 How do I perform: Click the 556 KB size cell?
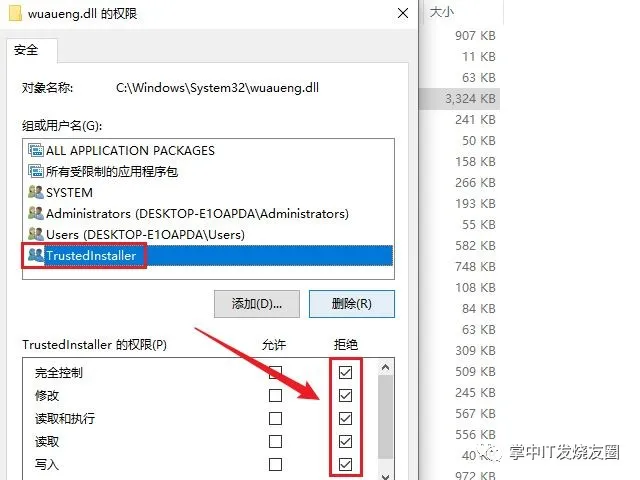click(475, 435)
